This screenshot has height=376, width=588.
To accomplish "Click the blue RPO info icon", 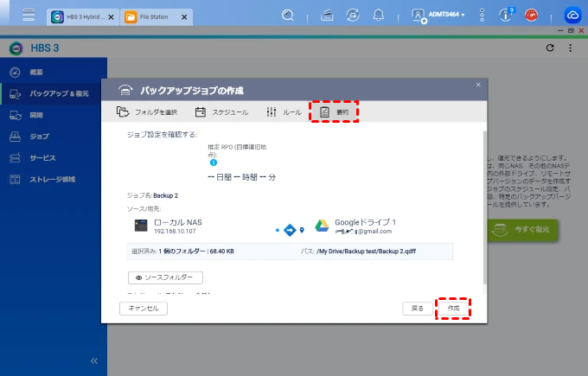I will [x=214, y=163].
